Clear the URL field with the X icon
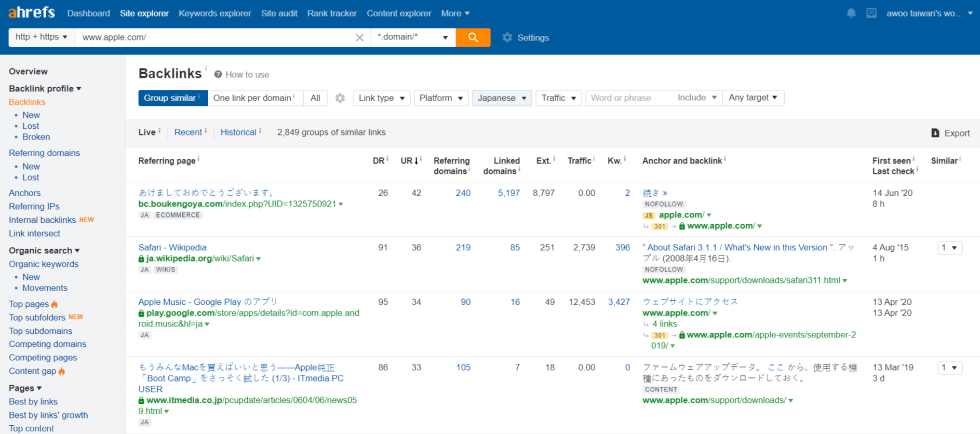Screen dimensions: 980x434 (x=359, y=37)
